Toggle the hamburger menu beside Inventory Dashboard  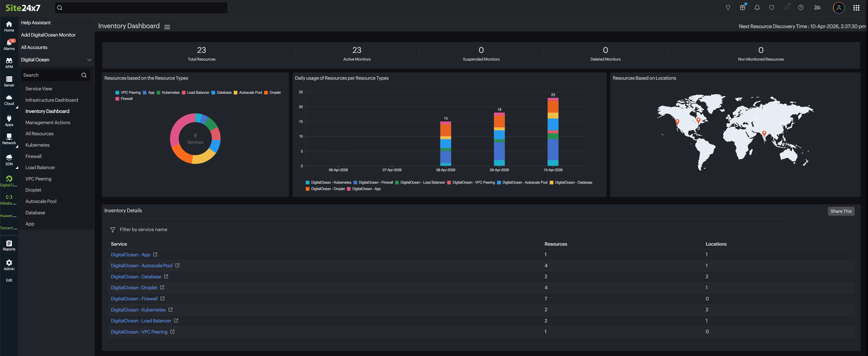click(x=168, y=27)
